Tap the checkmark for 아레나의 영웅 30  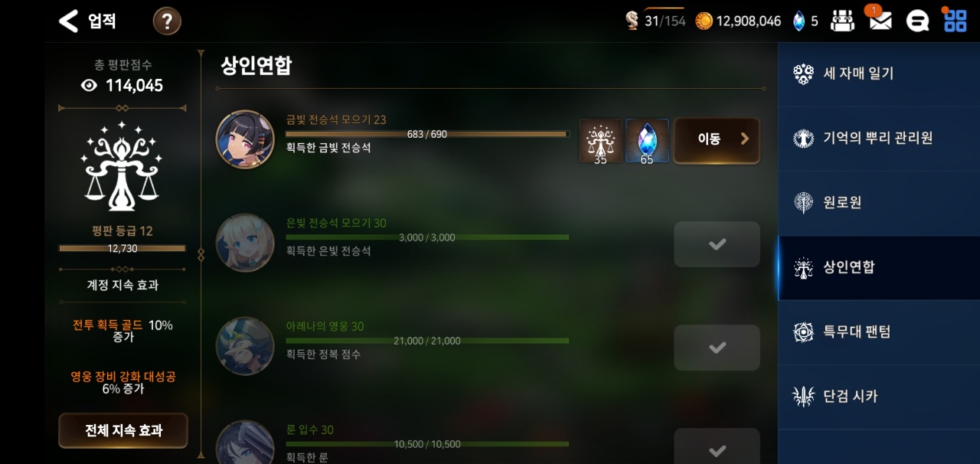point(717,348)
